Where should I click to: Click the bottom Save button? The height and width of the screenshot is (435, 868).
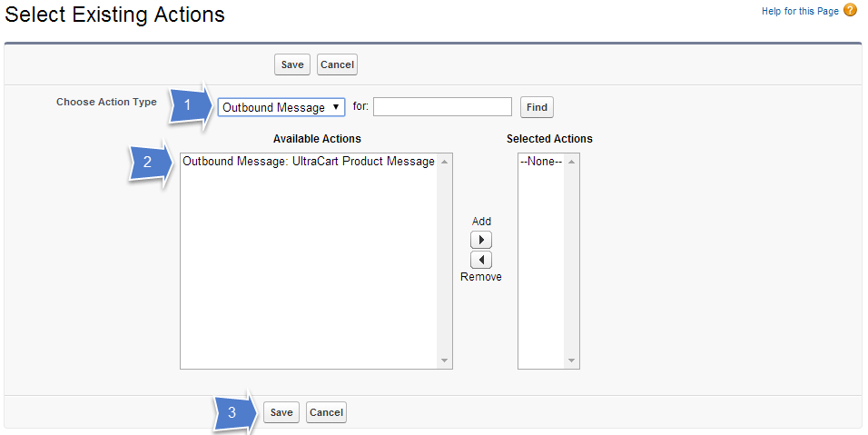tap(281, 412)
